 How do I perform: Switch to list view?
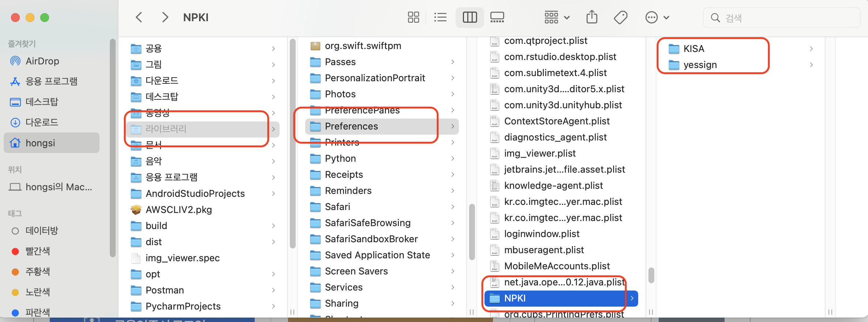click(x=440, y=17)
